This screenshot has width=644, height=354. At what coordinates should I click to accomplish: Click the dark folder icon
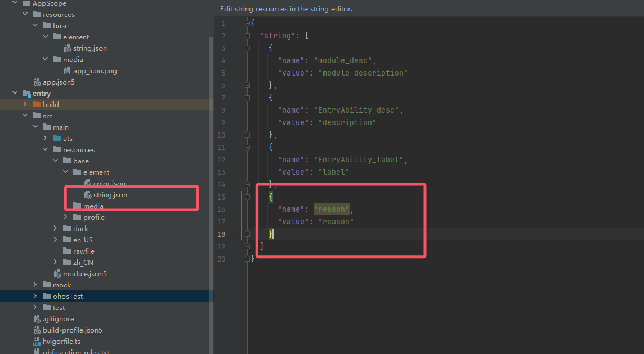pos(67,228)
